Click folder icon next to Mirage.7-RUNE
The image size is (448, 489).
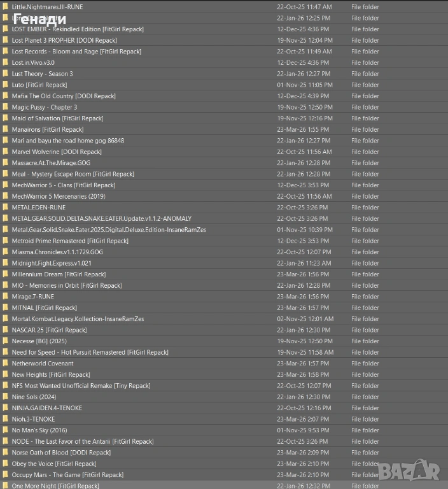(5, 296)
